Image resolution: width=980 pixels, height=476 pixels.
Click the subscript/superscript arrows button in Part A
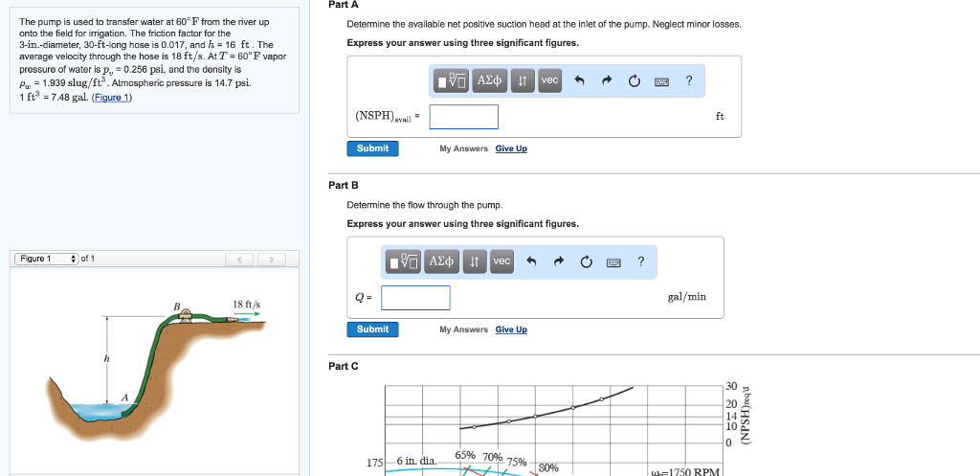tap(523, 80)
